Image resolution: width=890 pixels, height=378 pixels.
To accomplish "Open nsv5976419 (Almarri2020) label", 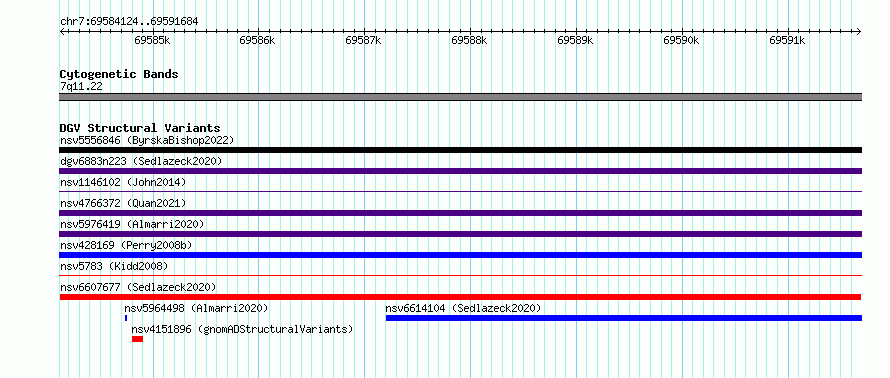I will pos(132,224).
